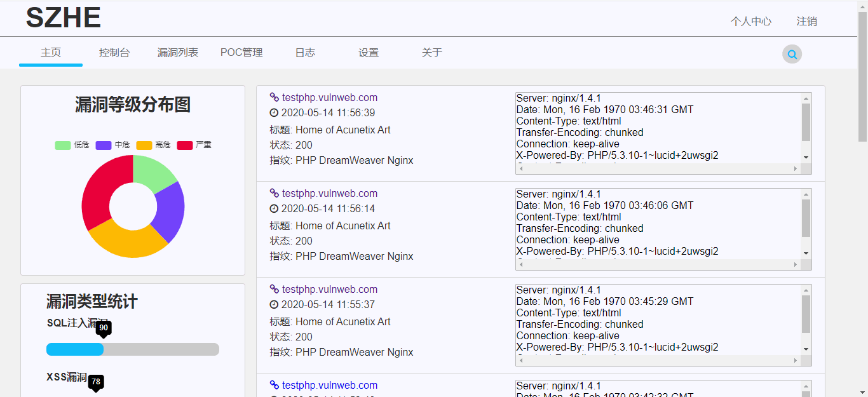The width and height of the screenshot is (868, 397).
Task: Toggle the 低危 green legend swatch
Action: (63, 145)
